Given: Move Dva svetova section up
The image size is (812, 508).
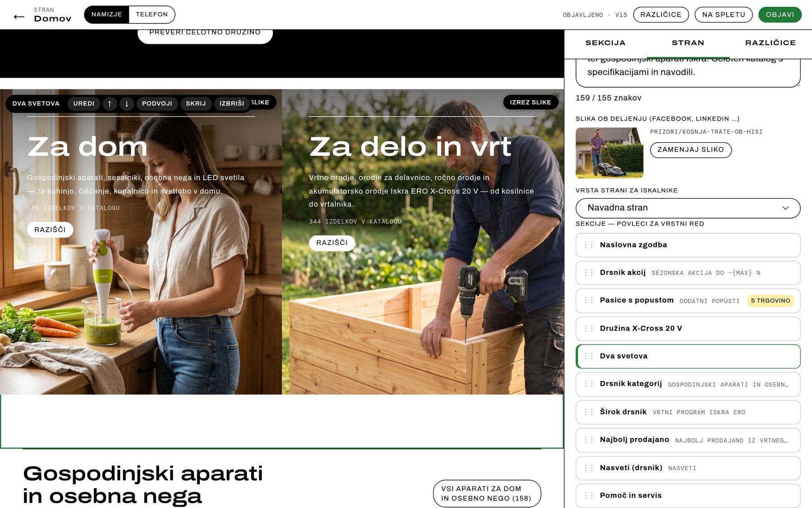Looking at the screenshot, I should (110, 103).
